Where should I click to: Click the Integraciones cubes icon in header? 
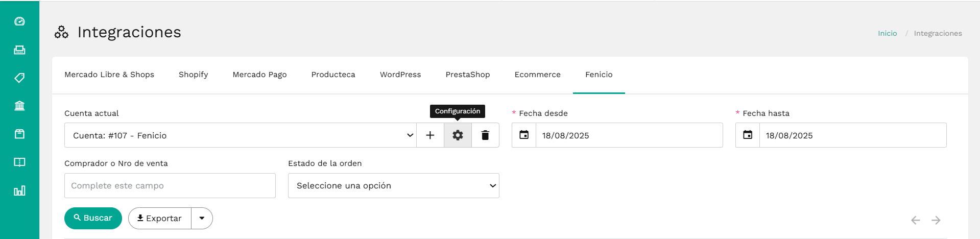61,32
